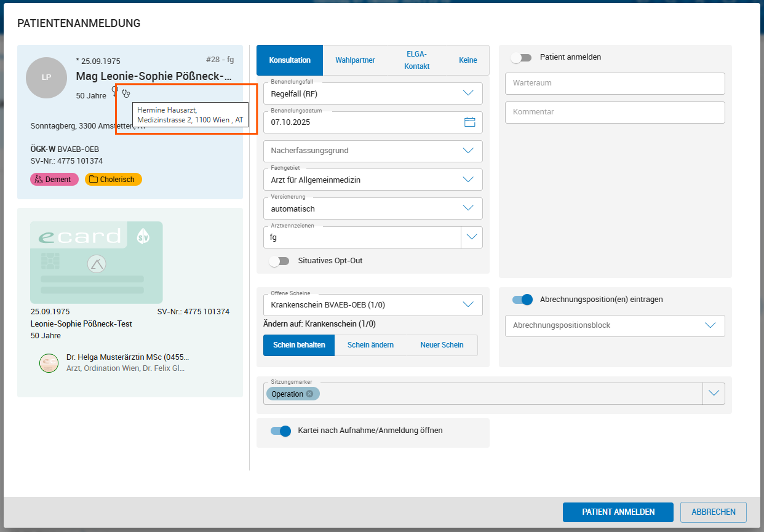Click the PATIENT ANMELDEN button

point(618,512)
